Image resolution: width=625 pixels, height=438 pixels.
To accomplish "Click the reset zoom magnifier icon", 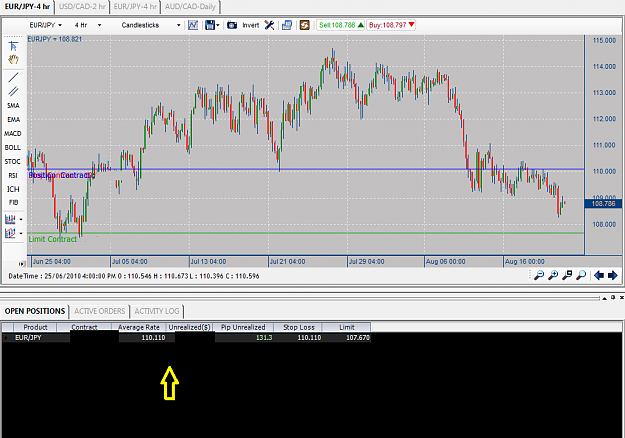I will click(581, 275).
